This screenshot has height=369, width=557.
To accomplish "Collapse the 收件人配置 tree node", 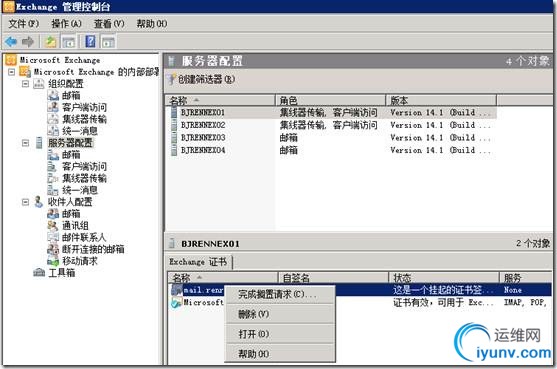I will pos(26,202).
